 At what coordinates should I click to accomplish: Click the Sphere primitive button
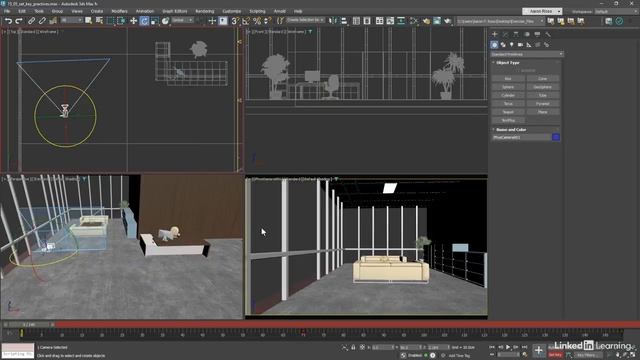tap(508, 87)
